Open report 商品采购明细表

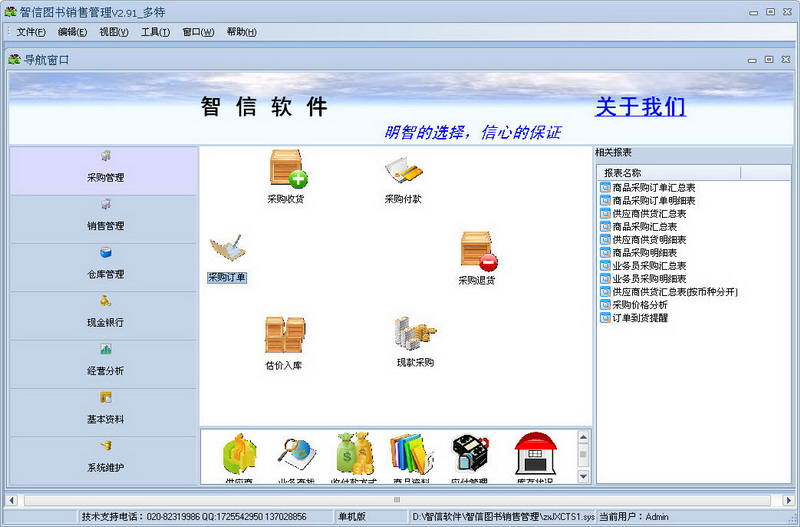point(639,253)
